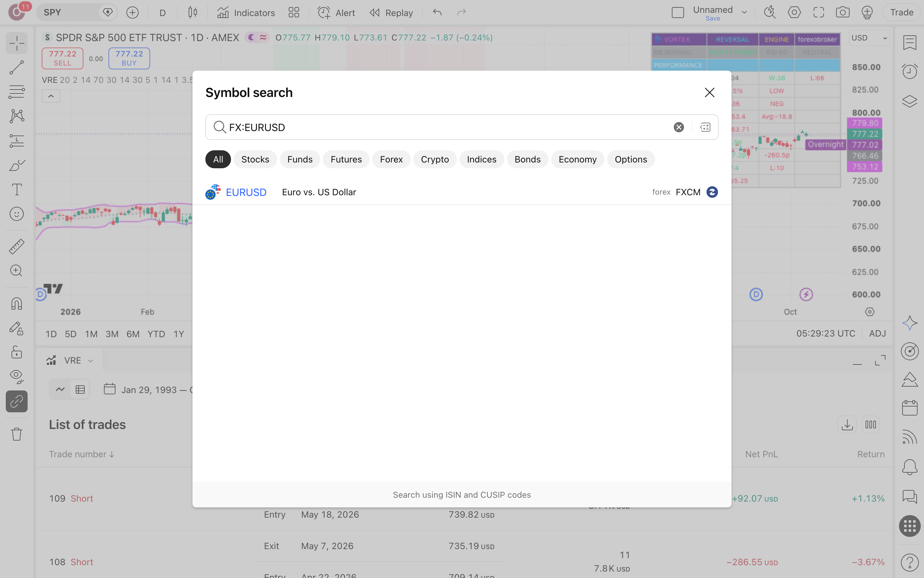Image resolution: width=924 pixels, height=578 pixels.
Task: Close the Symbol search dialog
Action: pyautogui.click(x=709, y=92)
